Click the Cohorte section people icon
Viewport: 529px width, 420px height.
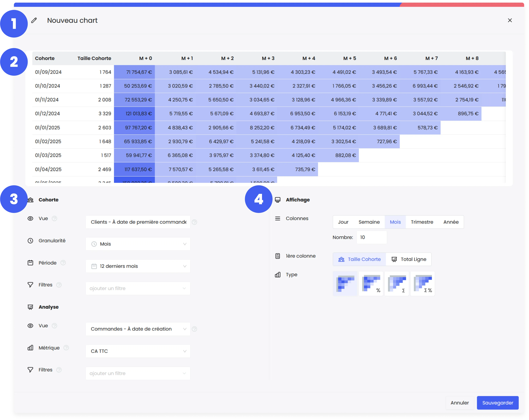click(30, 200)
